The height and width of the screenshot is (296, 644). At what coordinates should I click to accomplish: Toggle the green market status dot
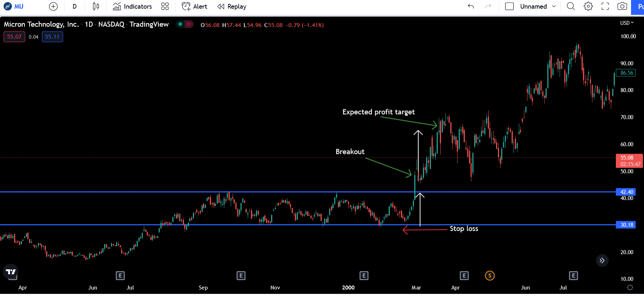[180, 25]
